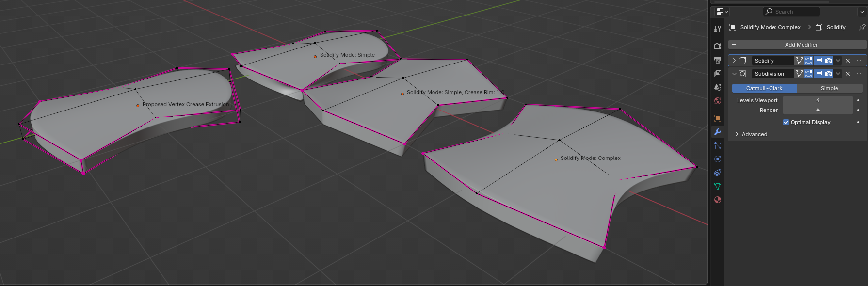Screen dimensions: 868x286
Task: Toggle the Optimal Display checkbox
Action: 786,122
